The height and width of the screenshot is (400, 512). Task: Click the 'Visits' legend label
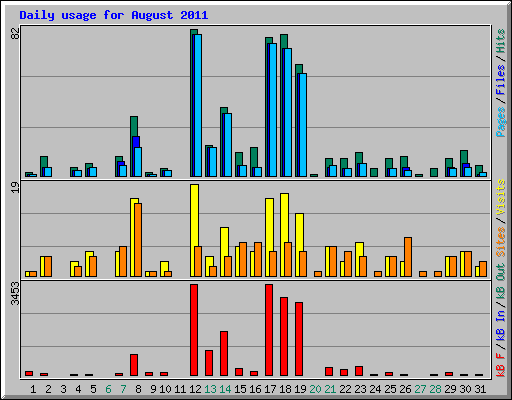click(x=501, y=197)
